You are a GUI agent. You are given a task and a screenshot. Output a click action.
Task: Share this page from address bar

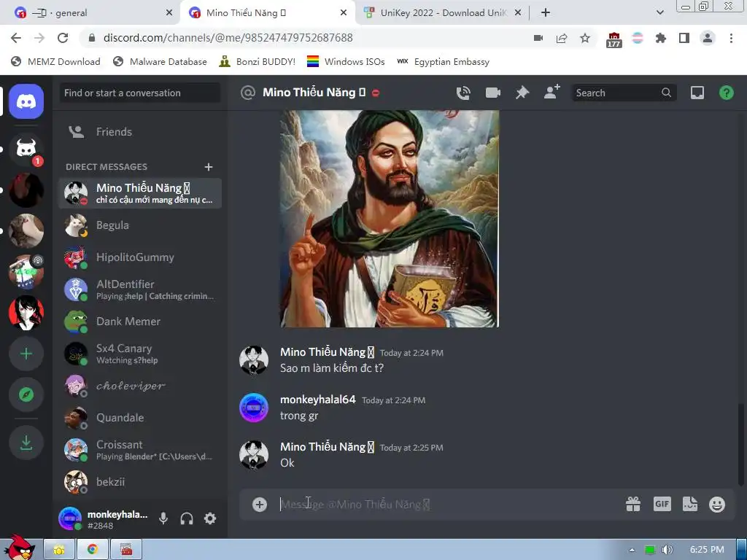[x=562, y=38]
